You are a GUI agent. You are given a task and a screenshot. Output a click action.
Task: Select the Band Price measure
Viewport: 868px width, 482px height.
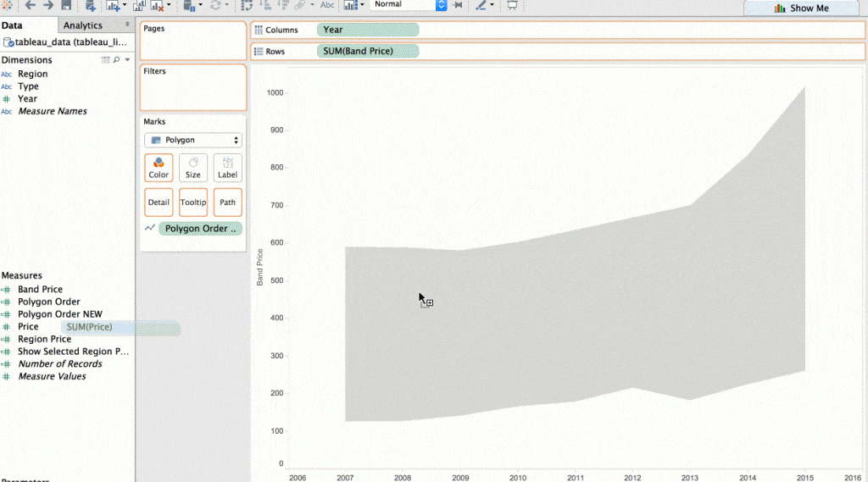pos(40,289)
